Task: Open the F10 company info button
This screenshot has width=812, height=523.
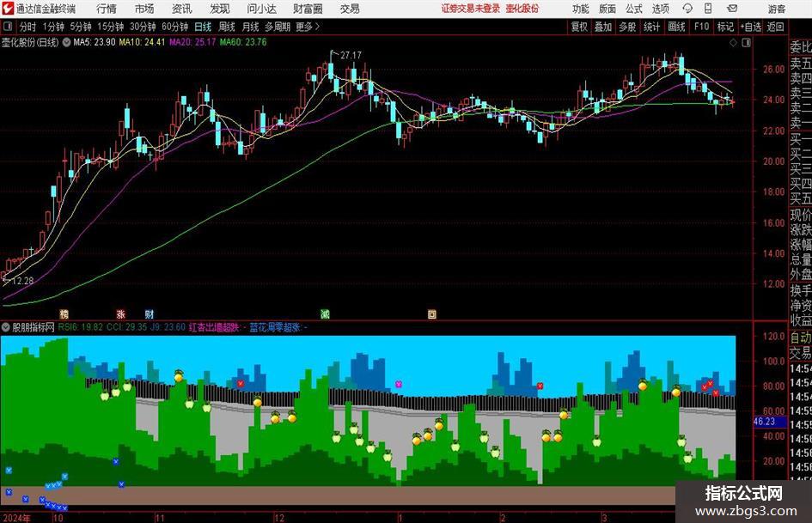Action: pyautogui.click(x=701, y=27)
